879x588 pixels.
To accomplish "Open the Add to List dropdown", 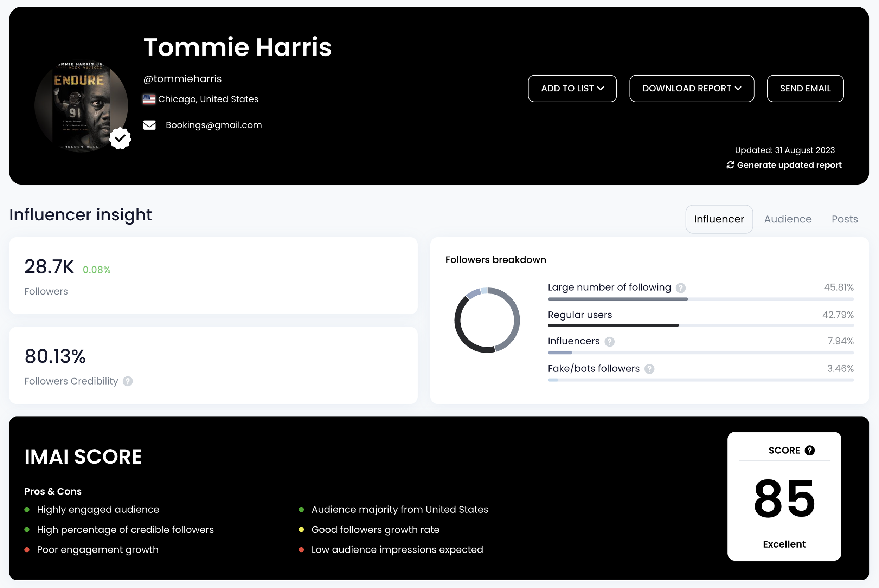I will tap(572, 89).
